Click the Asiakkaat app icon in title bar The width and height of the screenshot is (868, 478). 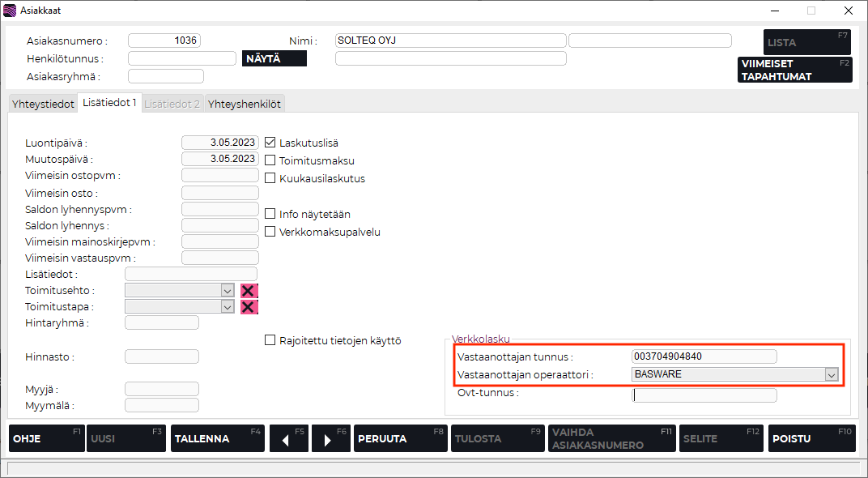tap(10, 11)
